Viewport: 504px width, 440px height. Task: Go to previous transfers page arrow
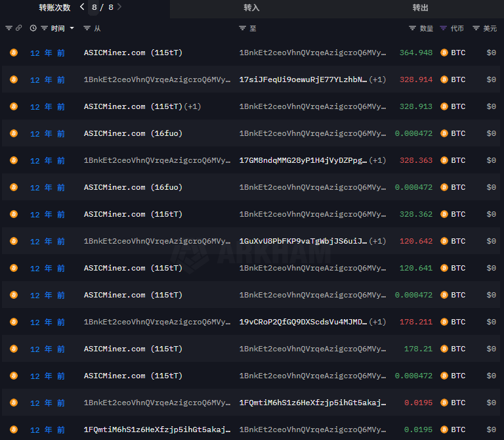coord(82,7)
